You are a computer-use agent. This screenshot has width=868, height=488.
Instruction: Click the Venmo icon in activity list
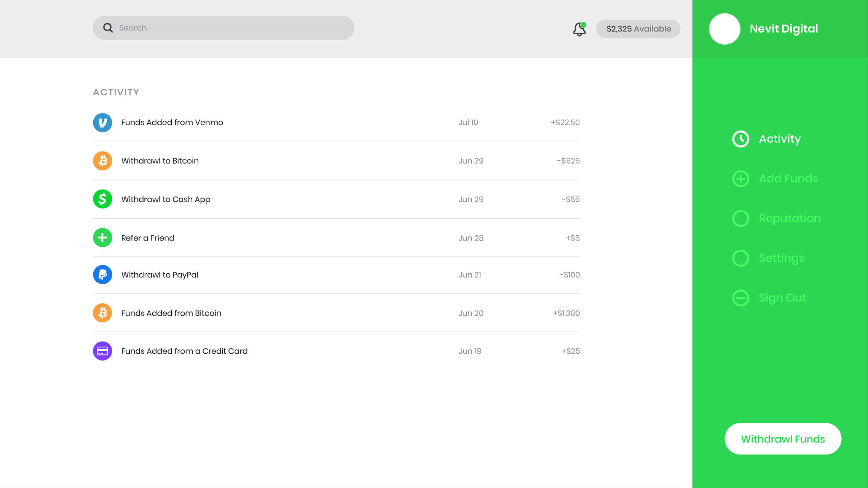[102, 123]
